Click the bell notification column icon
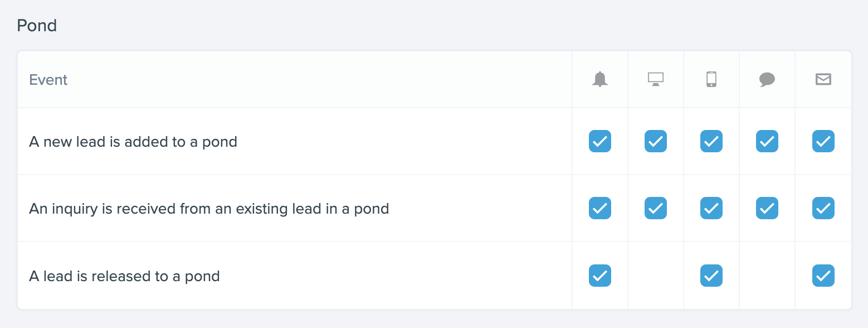 coord(600,79)
